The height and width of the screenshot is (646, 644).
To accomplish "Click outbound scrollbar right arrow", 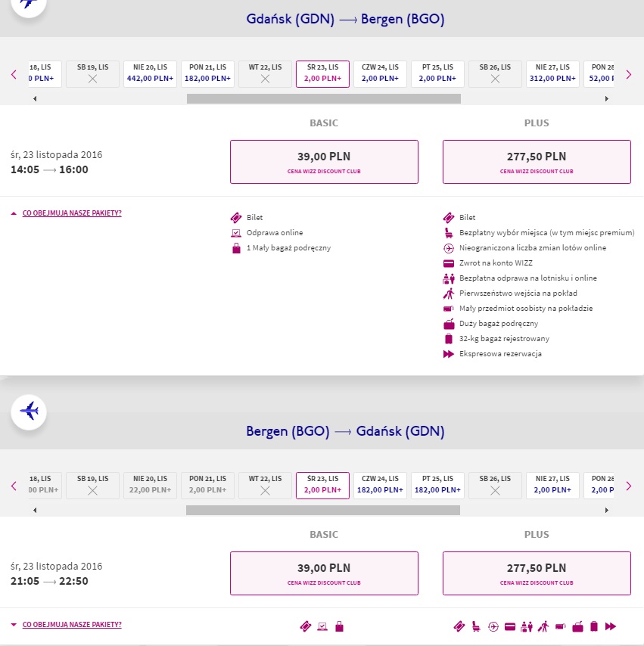I will (606, 98).
